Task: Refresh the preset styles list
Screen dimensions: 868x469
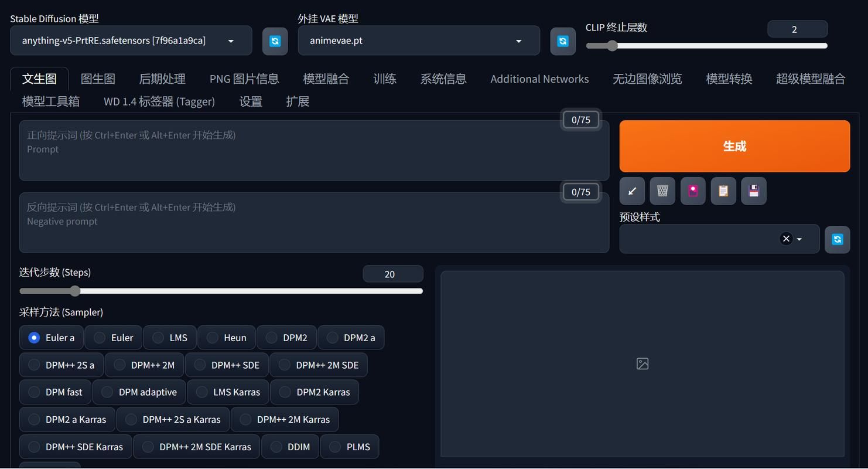Action: [838, 239]
